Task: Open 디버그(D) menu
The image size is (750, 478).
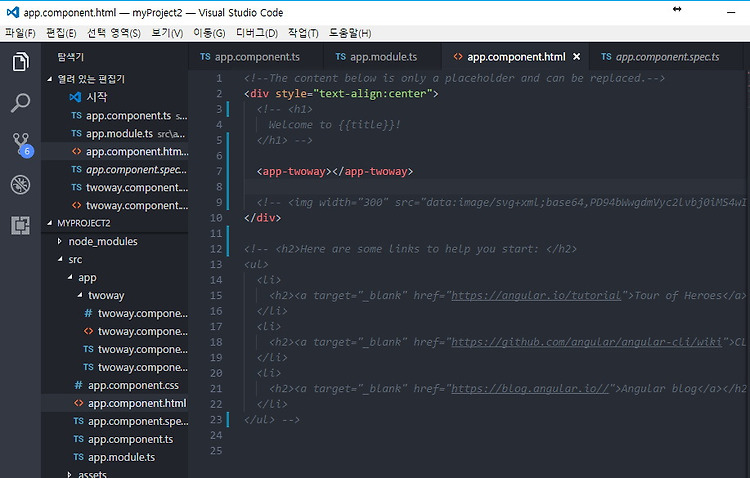Action: [257, 33]
